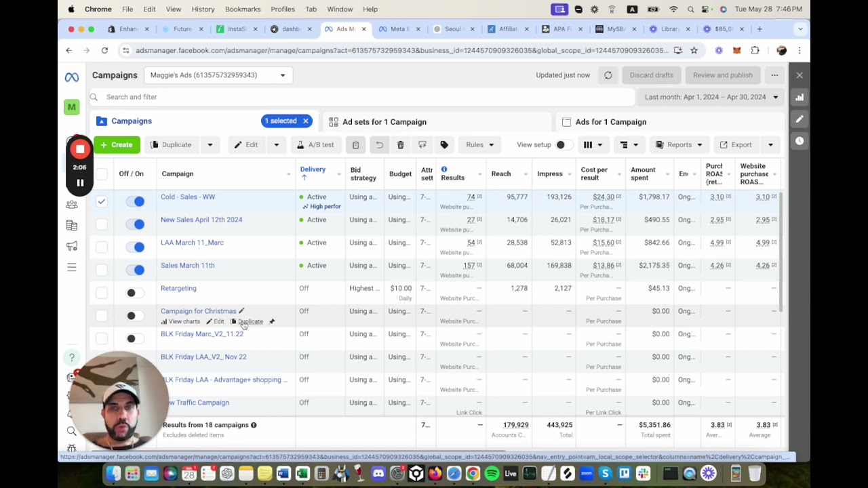The width and height of the screenshot is (868, 488).
Task: Open the date range Last month dropdown
Action: pos(711,97)
